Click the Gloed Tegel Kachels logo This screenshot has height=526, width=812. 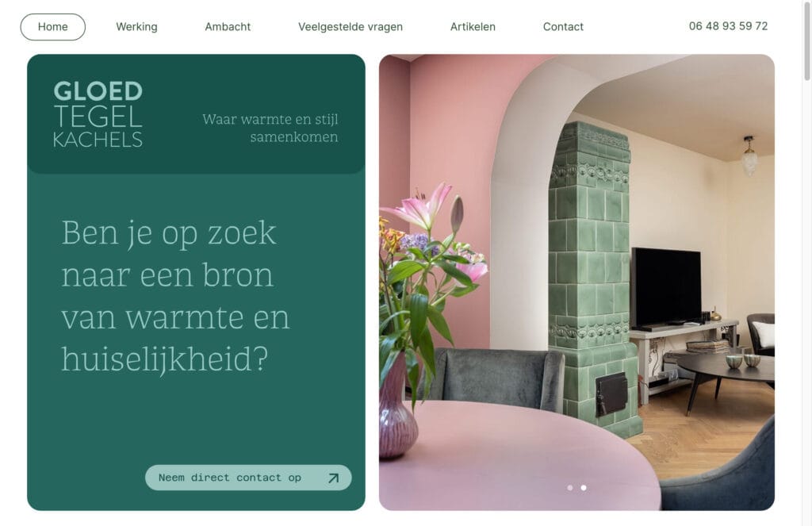[98, 114]
